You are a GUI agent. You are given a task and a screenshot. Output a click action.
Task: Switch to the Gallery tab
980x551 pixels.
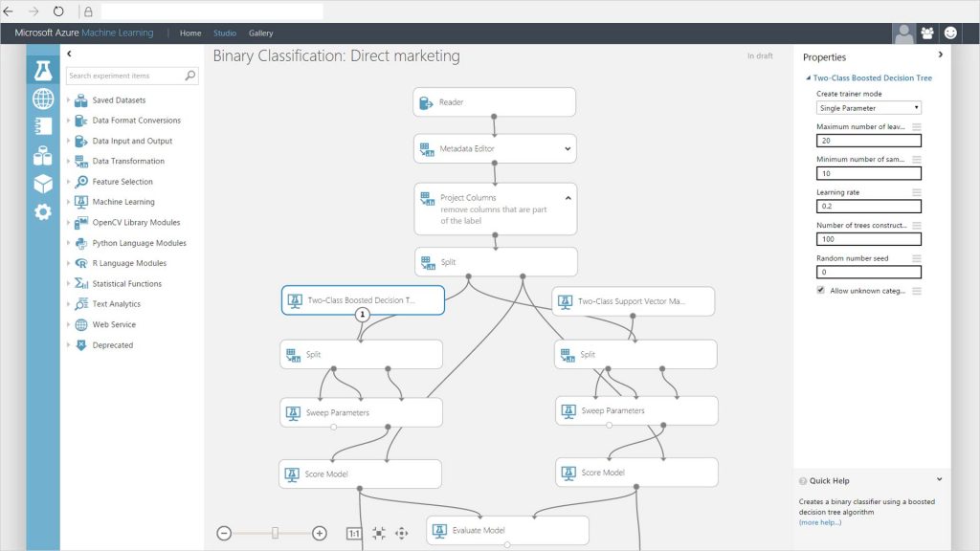(x=260, y=33)
